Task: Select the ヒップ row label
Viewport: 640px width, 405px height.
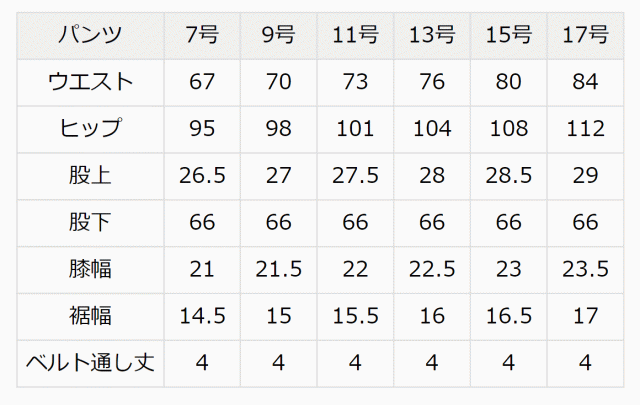Action: point(90,128)
